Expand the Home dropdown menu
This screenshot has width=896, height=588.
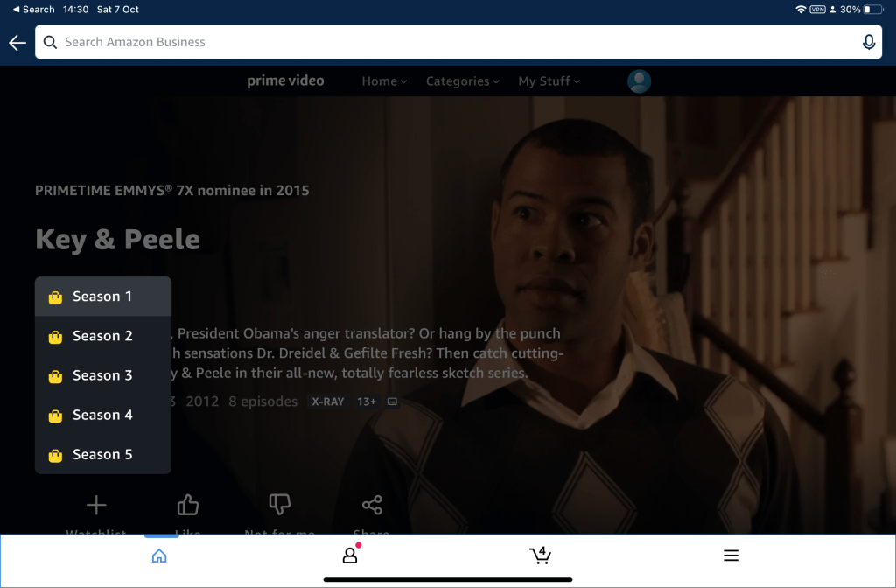(384, 81)
